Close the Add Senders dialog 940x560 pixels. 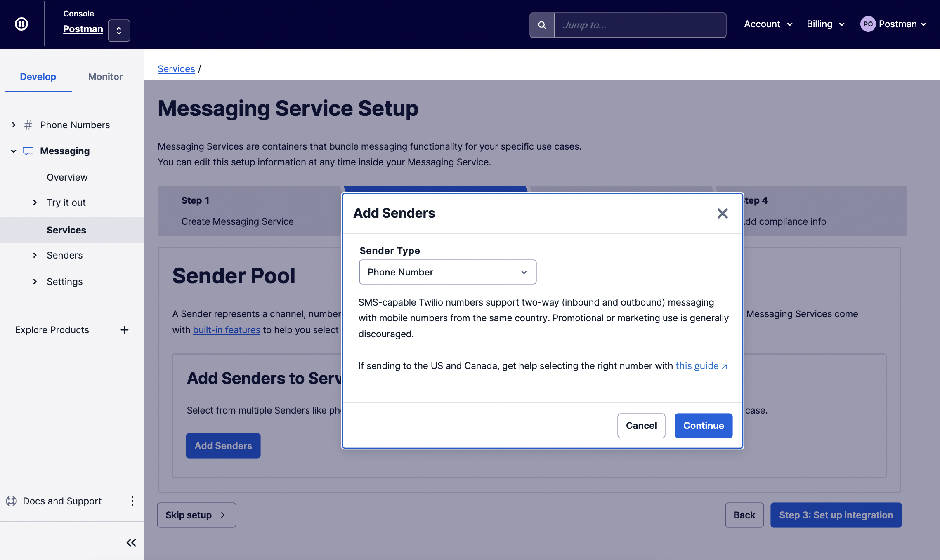click(722, 213)
